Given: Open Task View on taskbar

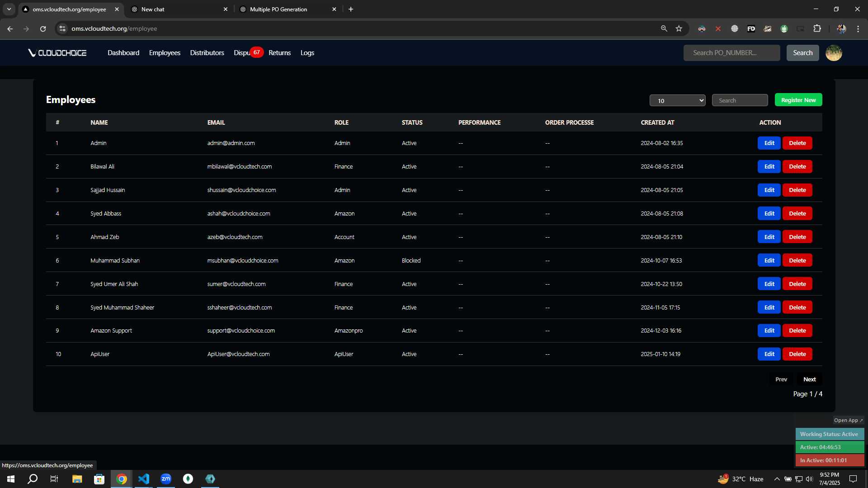Looking at the screenshot, I should click(54, 479).
